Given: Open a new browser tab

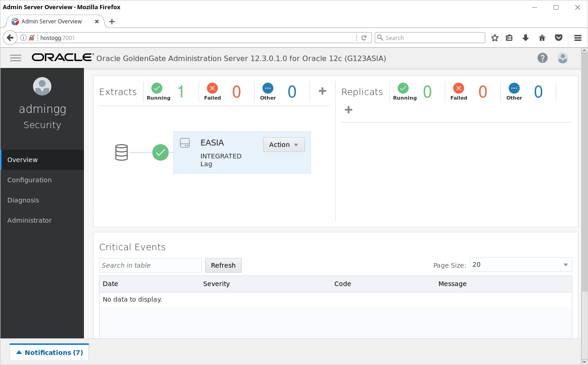Looking at the screenshot, I should (x=112, y=22).
